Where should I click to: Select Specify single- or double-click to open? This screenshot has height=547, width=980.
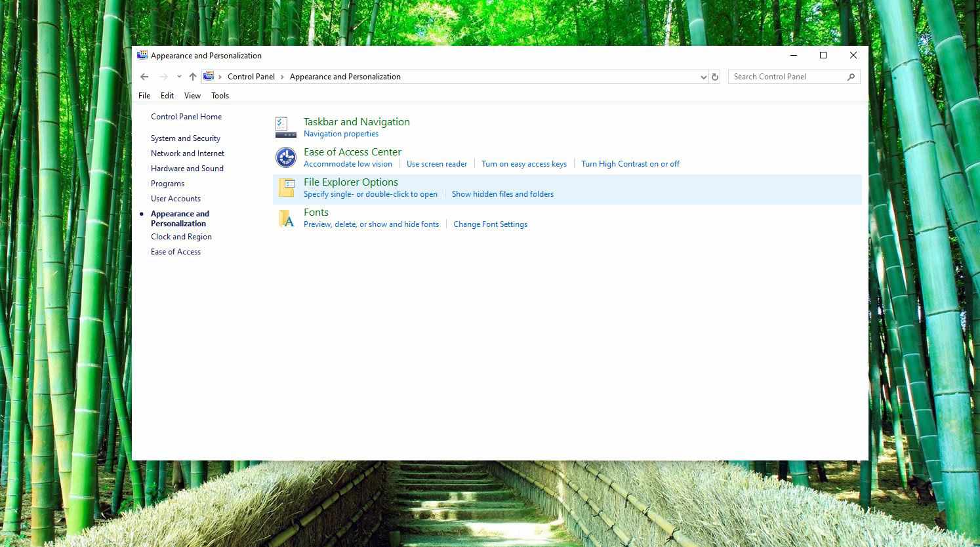click(x=371, y=194)
